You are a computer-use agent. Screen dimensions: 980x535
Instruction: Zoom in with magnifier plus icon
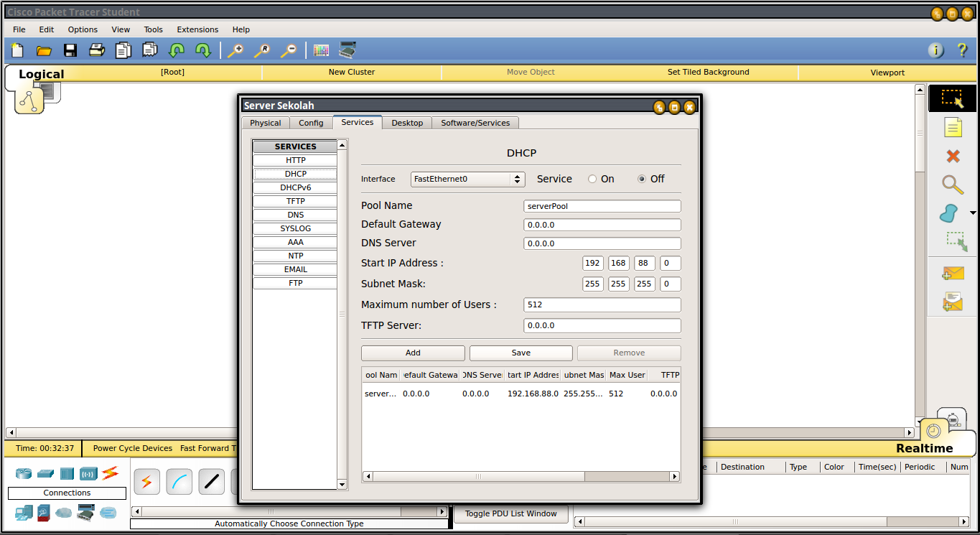235,50
